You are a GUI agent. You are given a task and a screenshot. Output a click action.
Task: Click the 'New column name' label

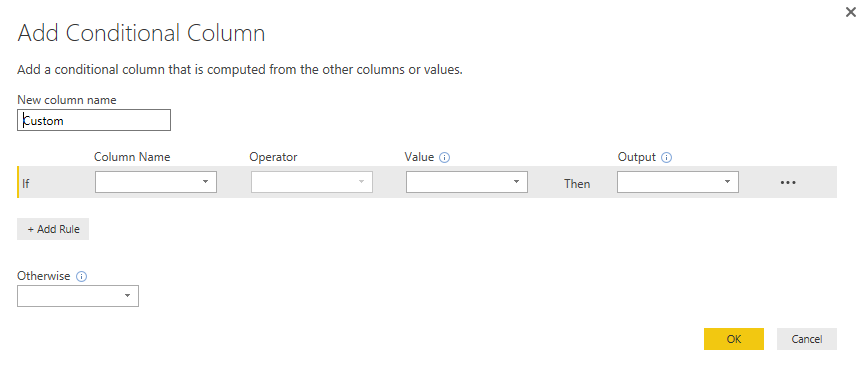(67, 99)
